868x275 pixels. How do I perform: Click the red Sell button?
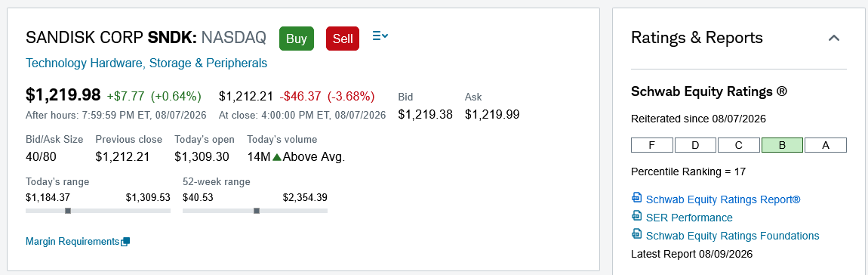click(343, 39)
